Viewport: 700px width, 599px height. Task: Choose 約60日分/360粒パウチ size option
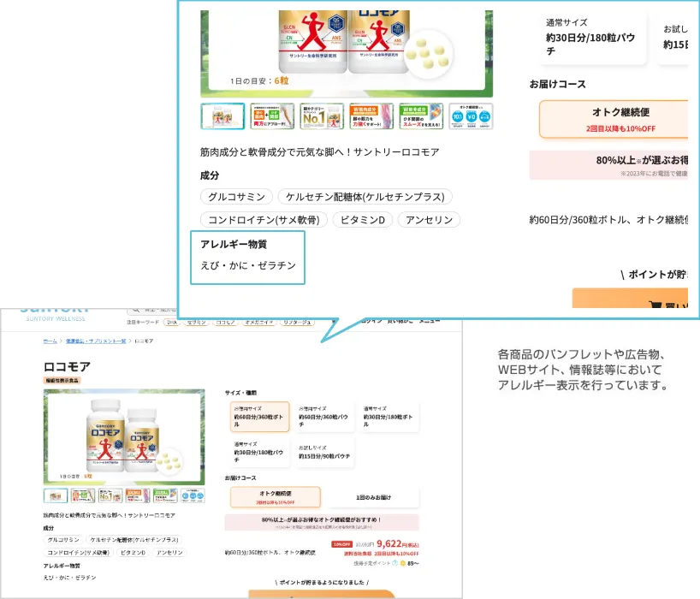click(324, 417)
